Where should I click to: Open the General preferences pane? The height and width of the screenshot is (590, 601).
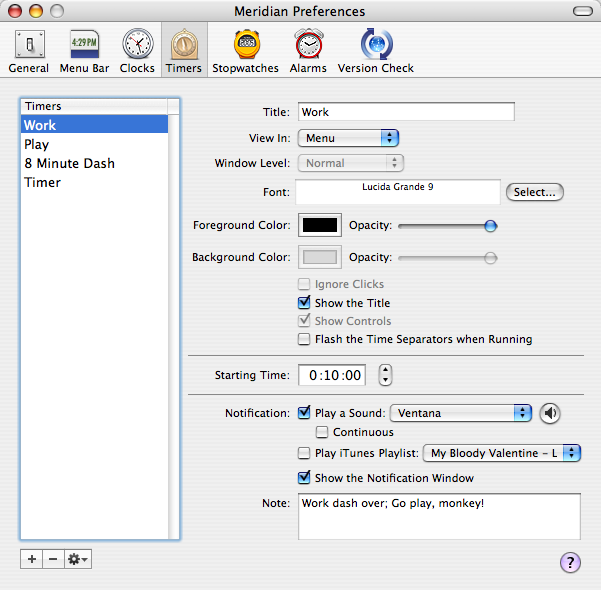point(28,50)
